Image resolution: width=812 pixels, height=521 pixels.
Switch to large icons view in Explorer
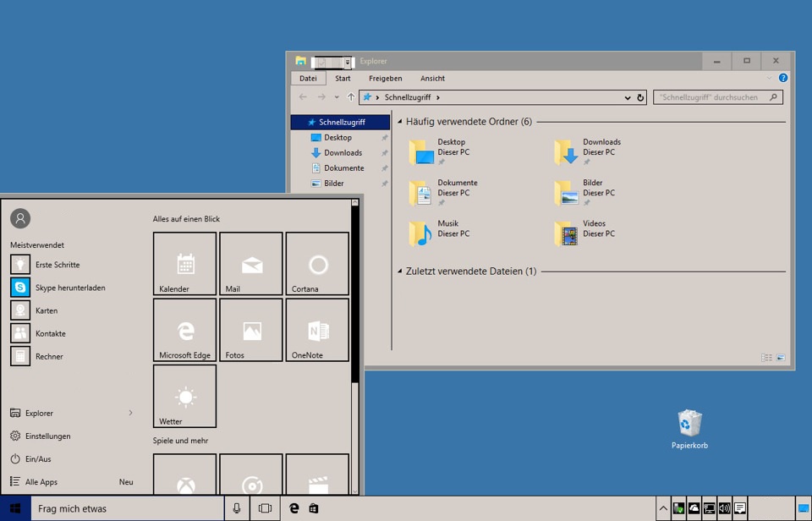(x=781, y=358)
